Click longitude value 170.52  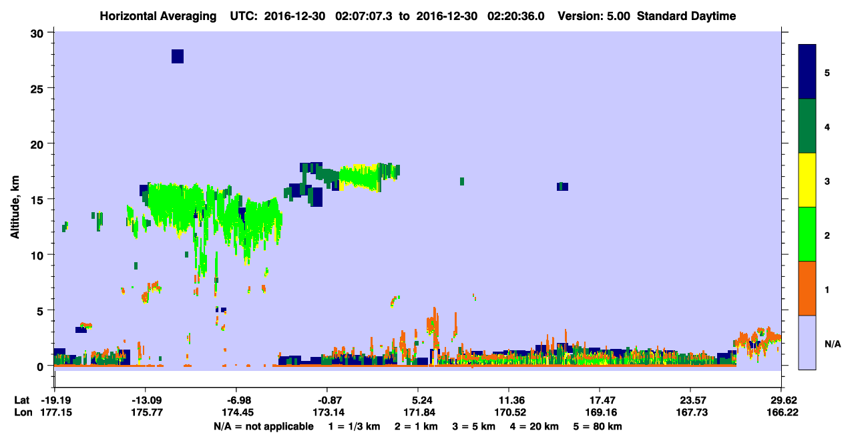pyautogui.click(x=509, y=412)
